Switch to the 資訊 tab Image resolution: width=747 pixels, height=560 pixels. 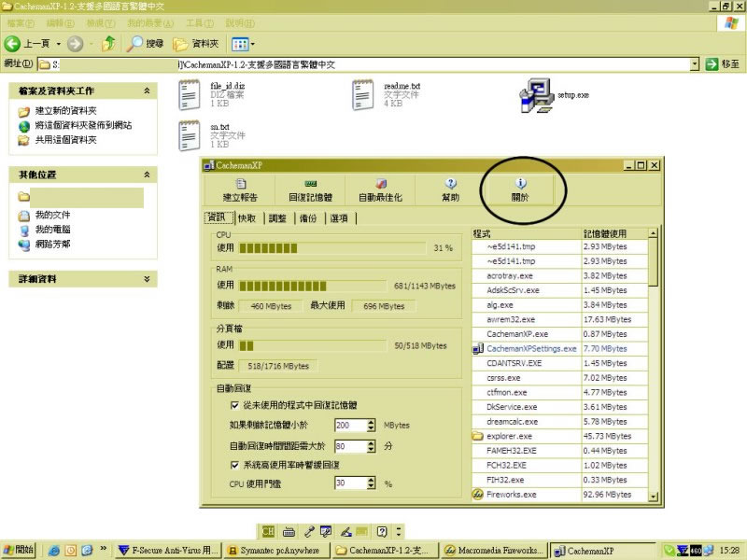click(x=218, y=217)
